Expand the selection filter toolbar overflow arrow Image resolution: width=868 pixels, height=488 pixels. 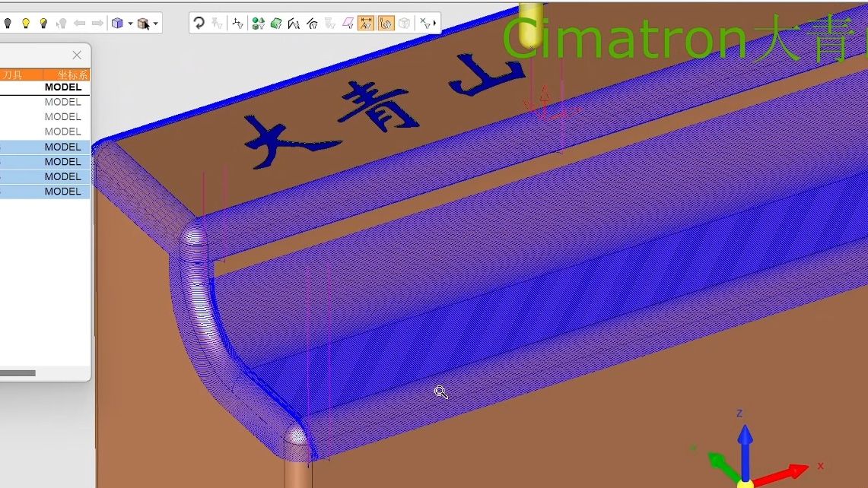pyautogui.click(x=435, y=24)
